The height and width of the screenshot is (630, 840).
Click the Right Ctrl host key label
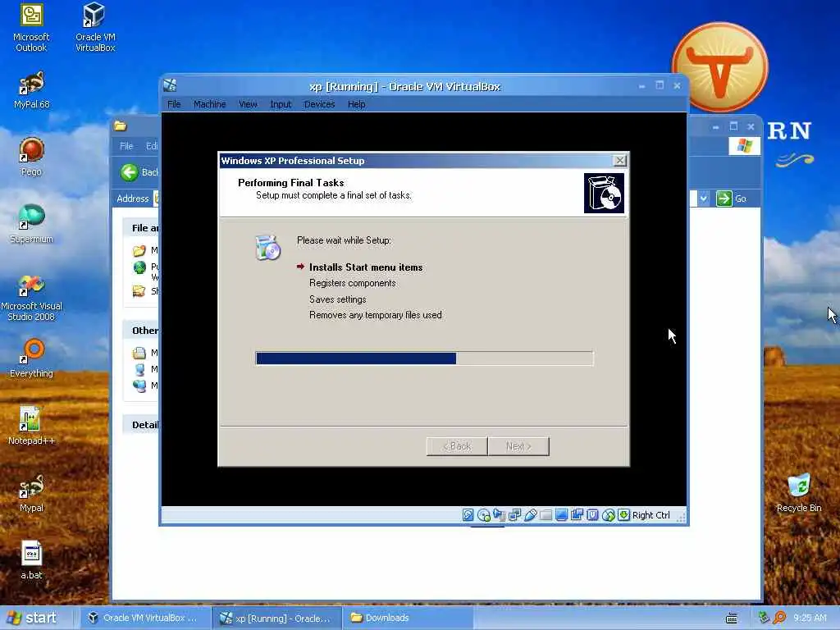[651, 515]
